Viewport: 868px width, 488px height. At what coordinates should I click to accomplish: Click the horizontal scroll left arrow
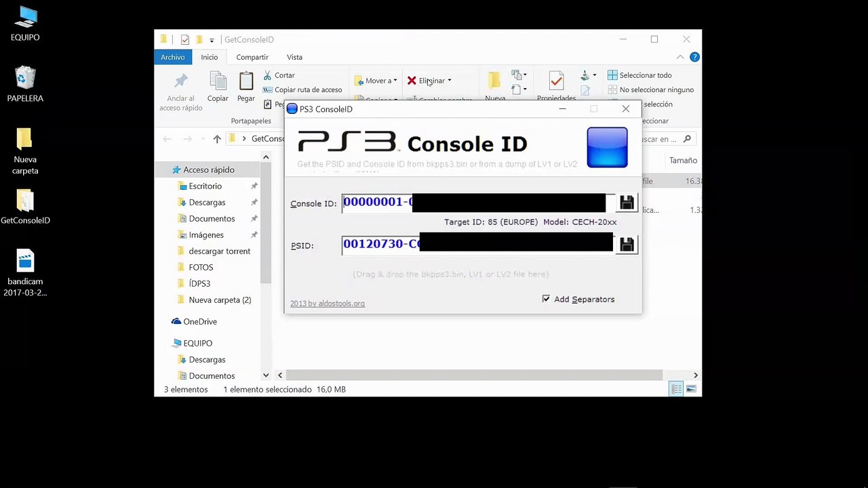pyautogui.click(x=279, y=375)
